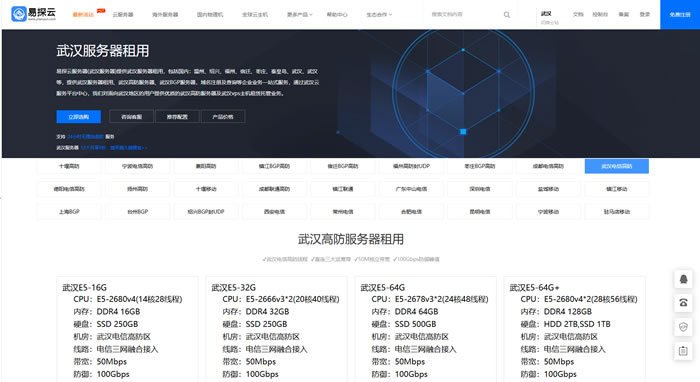Select the 绍兴BGP封UDP tab
Viewport: 700px width, 382px height.
coord(206,212)
